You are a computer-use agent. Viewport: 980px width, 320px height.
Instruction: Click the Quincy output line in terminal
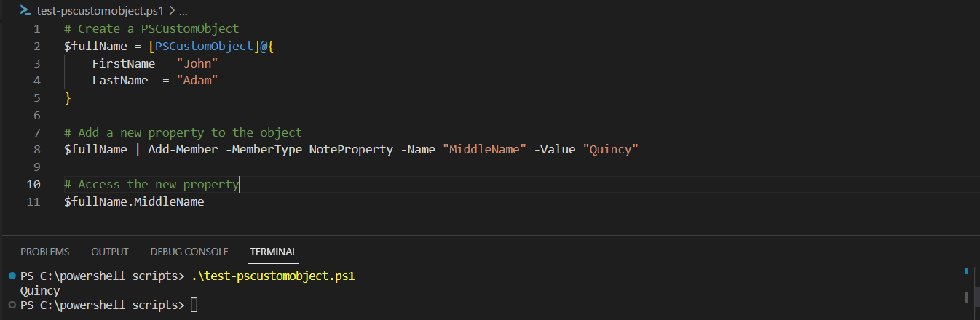point(40,291)
